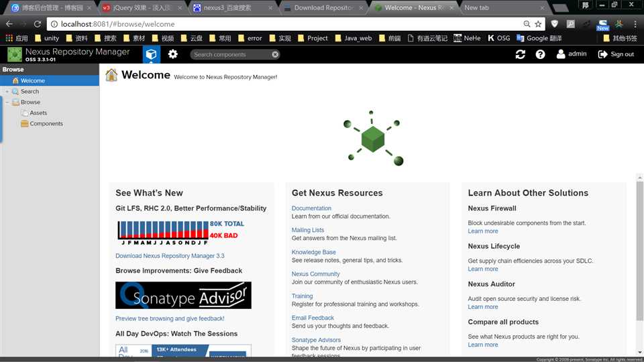Viewport: 644px width, 362px height.
Task: Expand the Search tree node arrow
Action: click(x=7, y=92)
